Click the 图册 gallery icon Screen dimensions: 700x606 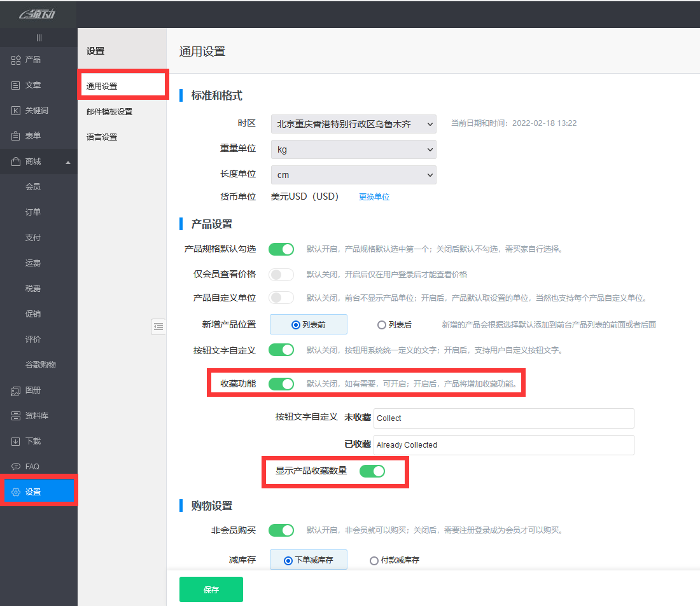click(17, 390)
